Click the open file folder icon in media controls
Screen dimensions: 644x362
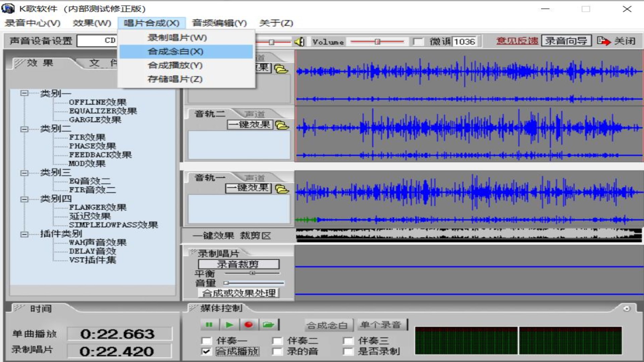tap(268, 324)
